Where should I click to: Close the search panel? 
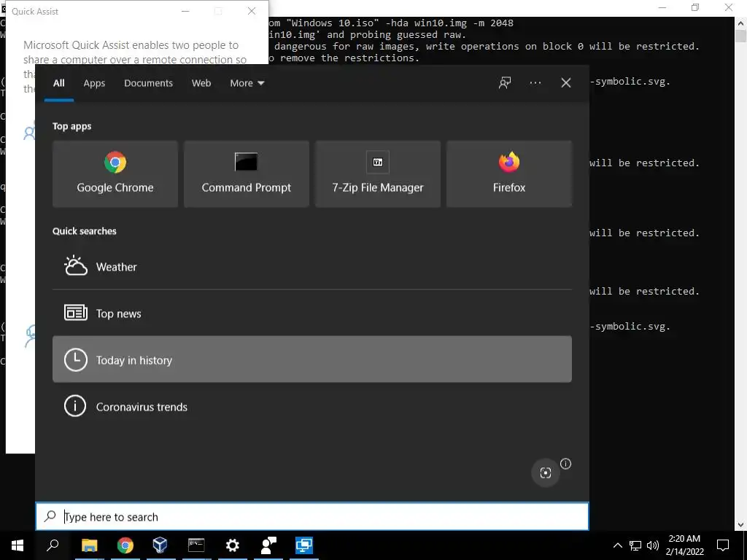(565, 83)
